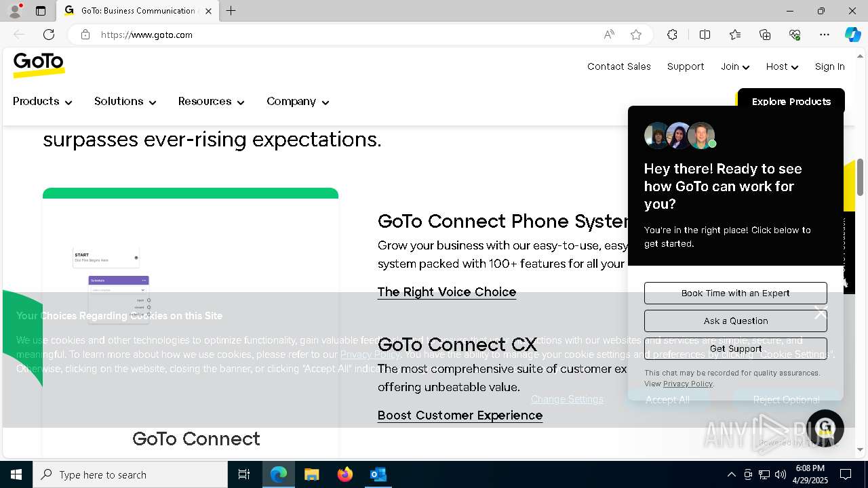This screenshot has height=488, width=868.
Task: Open notifications center
Action: (846, 474)
